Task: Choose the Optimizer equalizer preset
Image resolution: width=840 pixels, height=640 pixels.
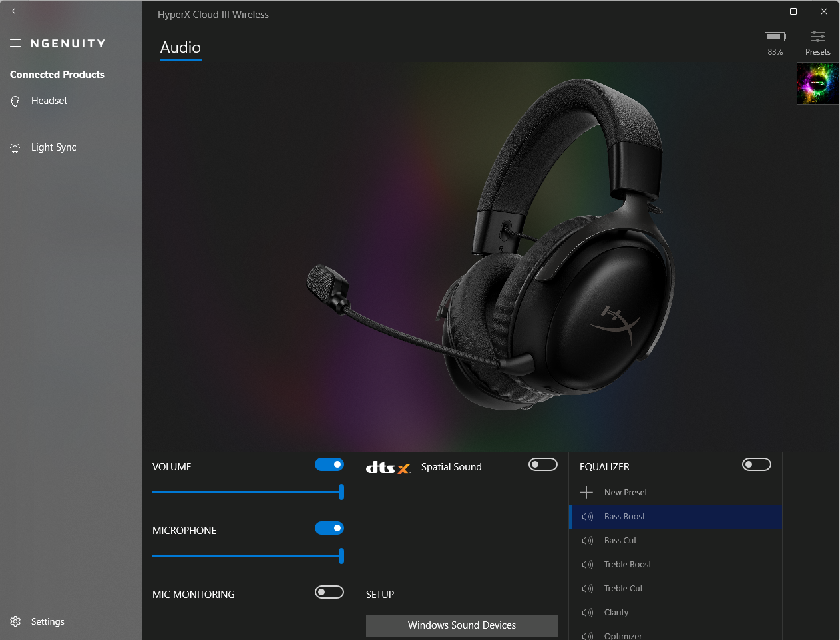Action: (676, 634)
